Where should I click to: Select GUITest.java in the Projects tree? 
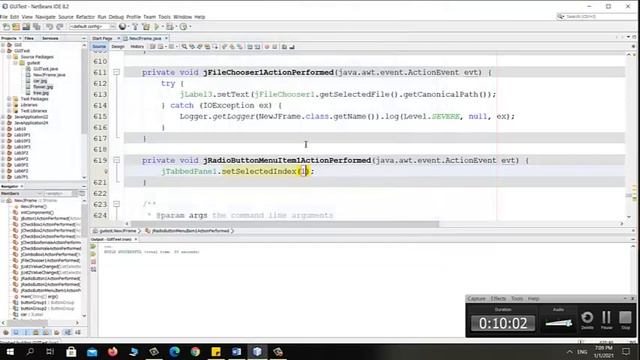click(45, 69)
